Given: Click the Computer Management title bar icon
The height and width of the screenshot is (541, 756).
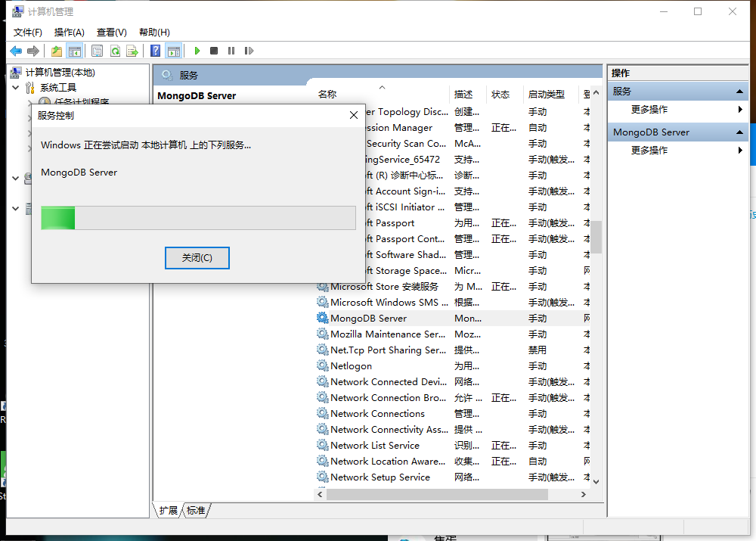Looking at the screenshot, I should [18, 11].
